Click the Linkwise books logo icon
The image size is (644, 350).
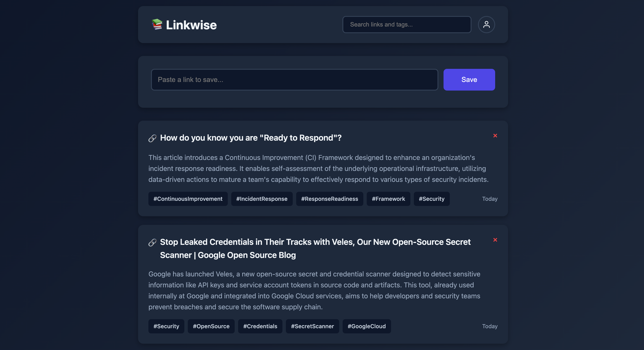pos(157,24)
